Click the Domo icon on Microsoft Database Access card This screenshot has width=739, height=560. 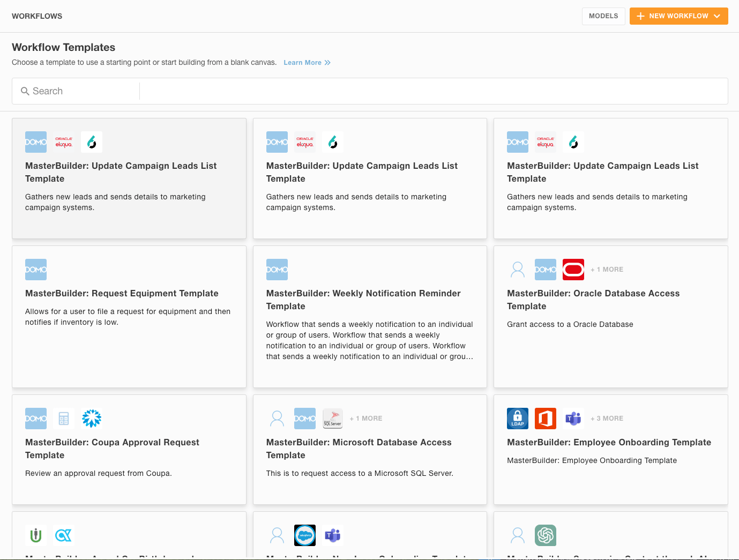pyautogui.click(x=305, y=419)
